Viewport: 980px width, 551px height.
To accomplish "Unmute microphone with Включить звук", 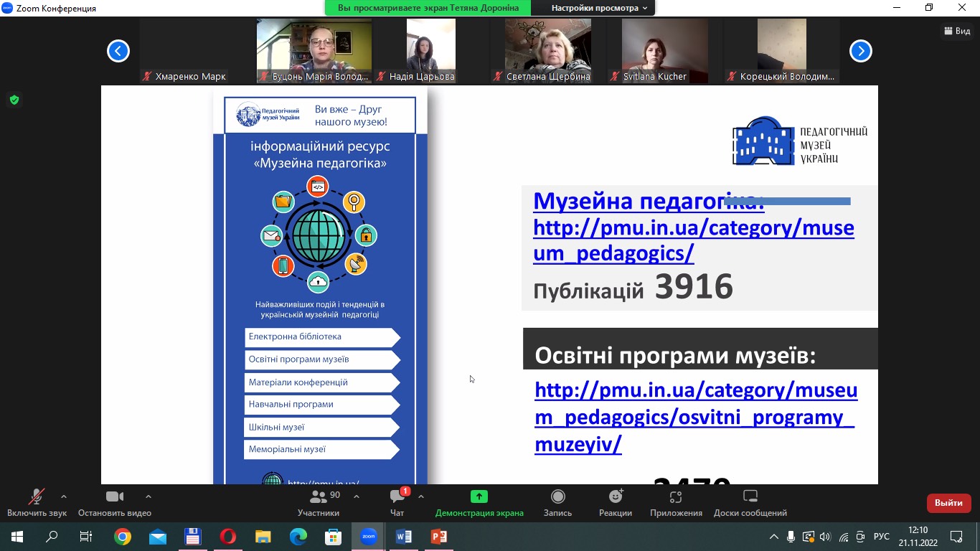I will (36, 502).
